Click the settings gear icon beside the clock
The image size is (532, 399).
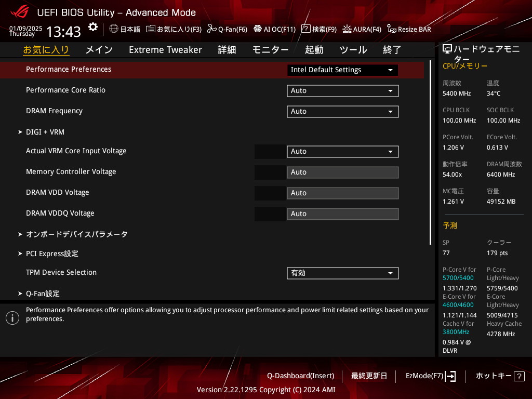92,27
